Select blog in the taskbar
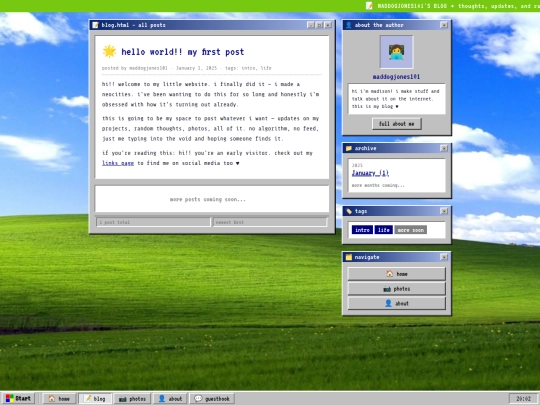 tap(95, 398)
